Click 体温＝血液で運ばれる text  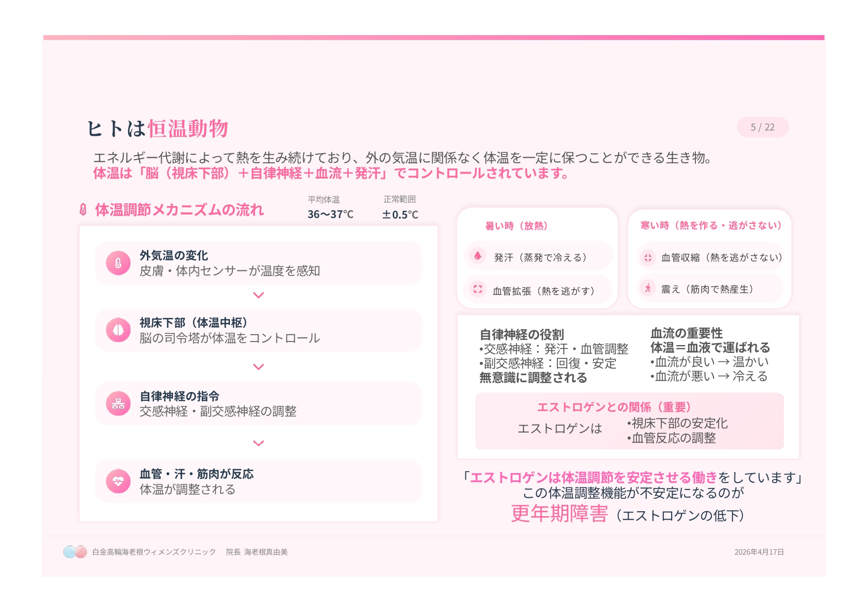710,348
